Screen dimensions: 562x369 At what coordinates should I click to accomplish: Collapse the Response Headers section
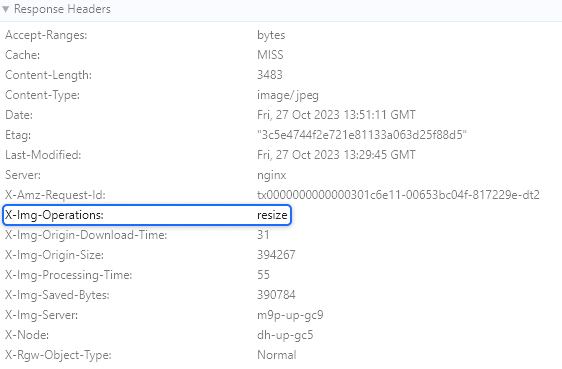(x=5, y=9)
